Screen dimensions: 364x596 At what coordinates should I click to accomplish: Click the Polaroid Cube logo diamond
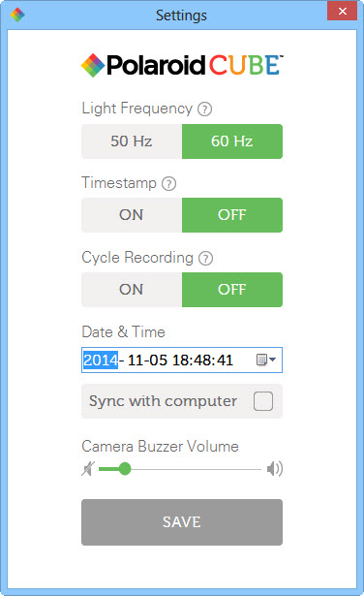point(93,65)
